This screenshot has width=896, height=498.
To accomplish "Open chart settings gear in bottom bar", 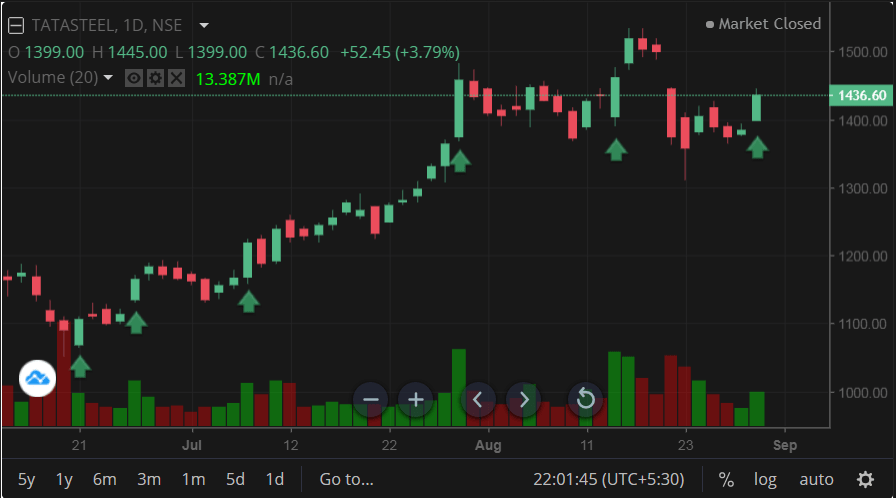I will tap(865, 480).
